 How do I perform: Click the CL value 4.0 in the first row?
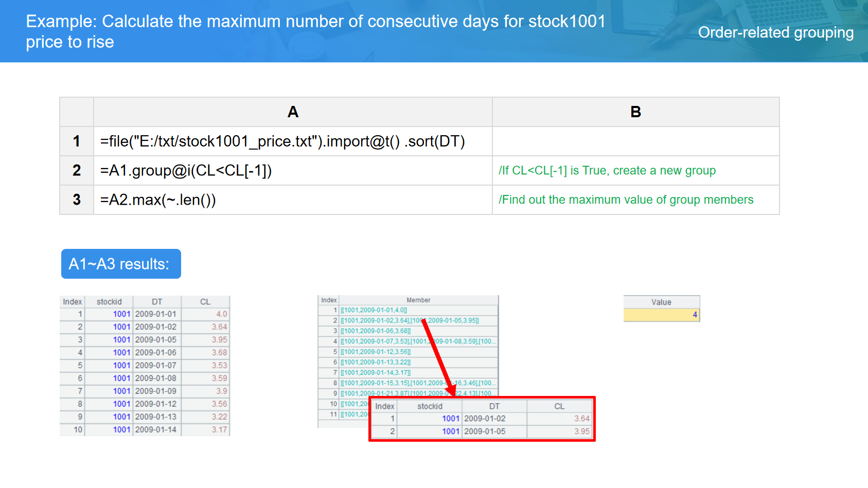[221, 314]
